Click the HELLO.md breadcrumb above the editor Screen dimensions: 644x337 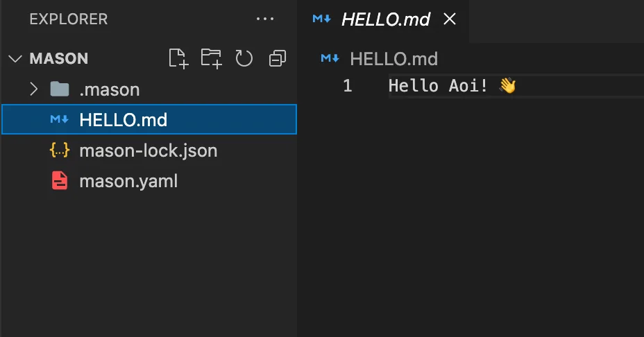(x=393, y=59)
